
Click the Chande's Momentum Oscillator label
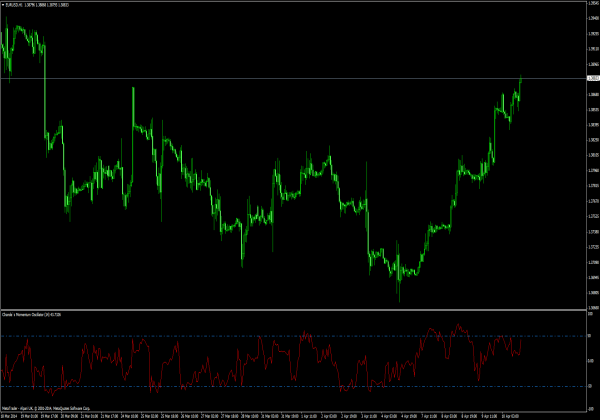click(31, 314)
